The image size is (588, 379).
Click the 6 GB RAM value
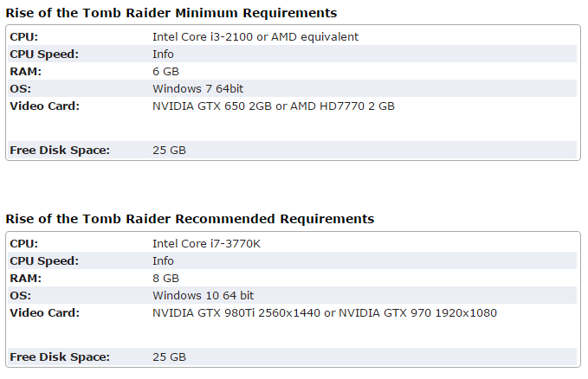[x=165, y=72]
